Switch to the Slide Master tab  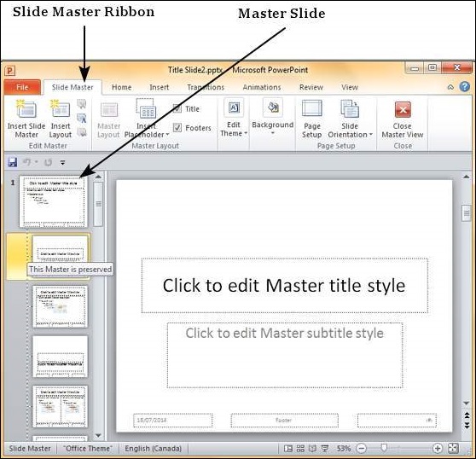click(73, 87)
